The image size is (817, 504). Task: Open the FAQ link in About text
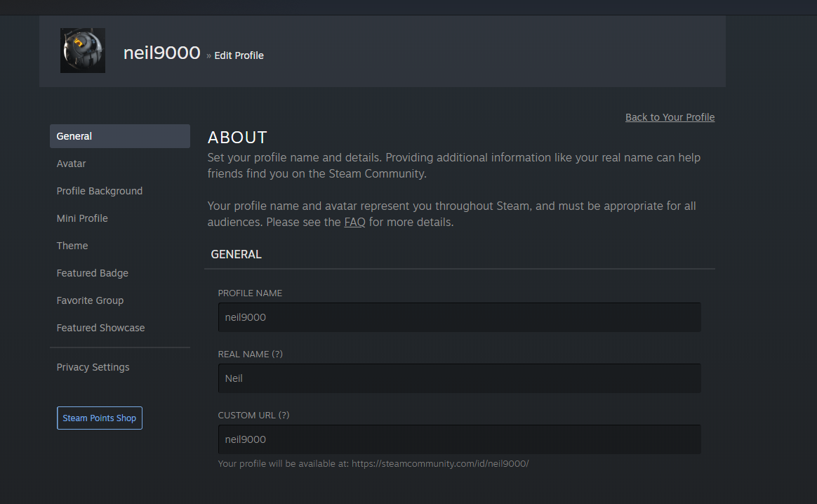tap(355, 222)
